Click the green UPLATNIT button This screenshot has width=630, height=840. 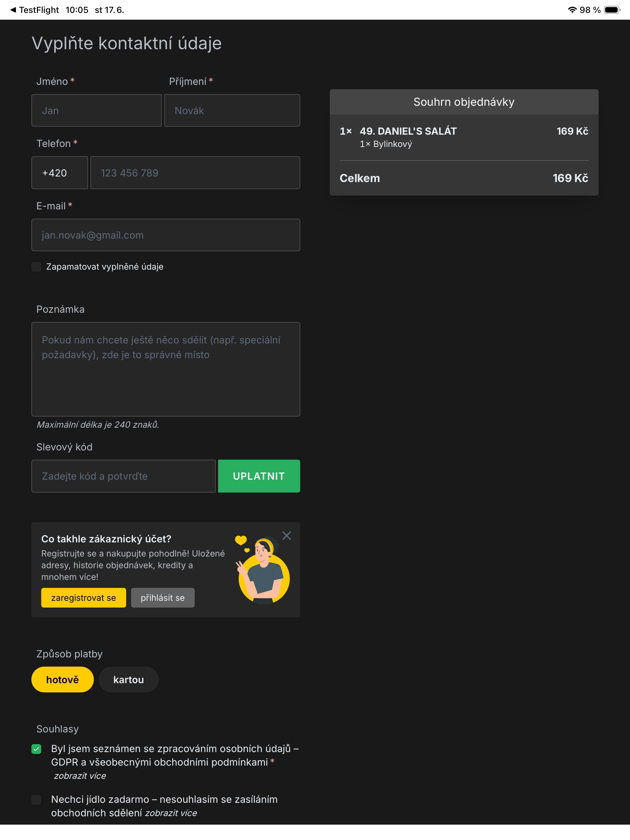tap(259, 476)
